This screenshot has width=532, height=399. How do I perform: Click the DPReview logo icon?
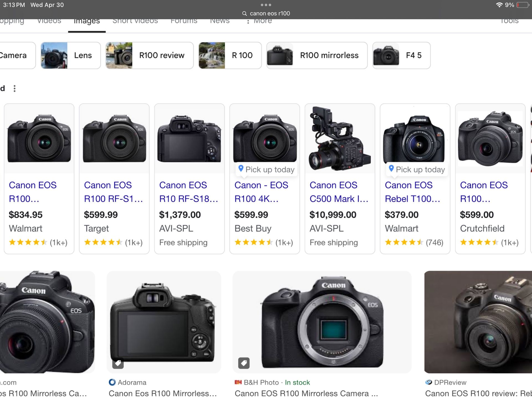428,382
